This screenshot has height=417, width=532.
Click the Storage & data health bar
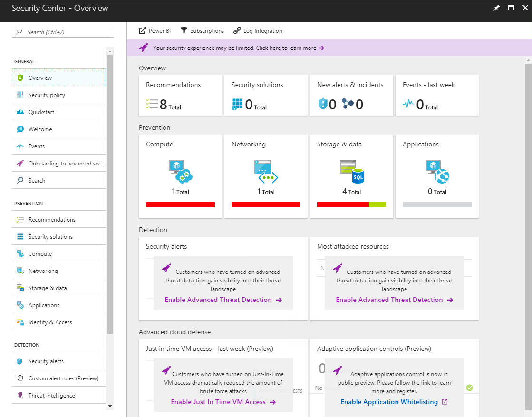tap(351, 204)
